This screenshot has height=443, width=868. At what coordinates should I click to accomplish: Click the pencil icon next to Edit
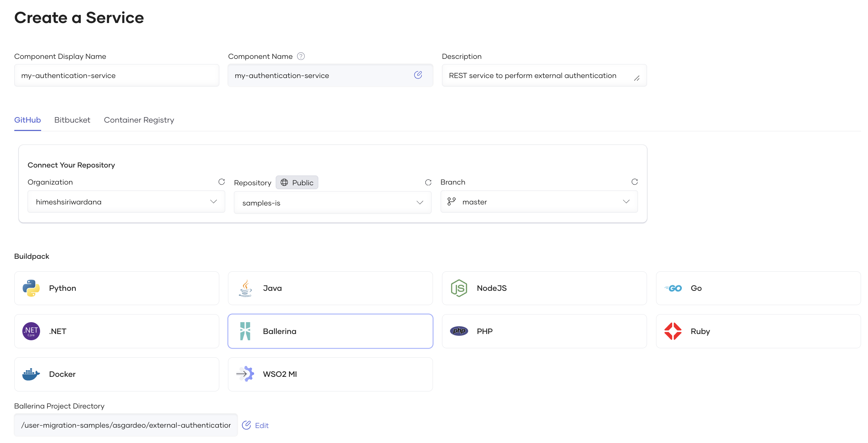click(x=246, y=425)
